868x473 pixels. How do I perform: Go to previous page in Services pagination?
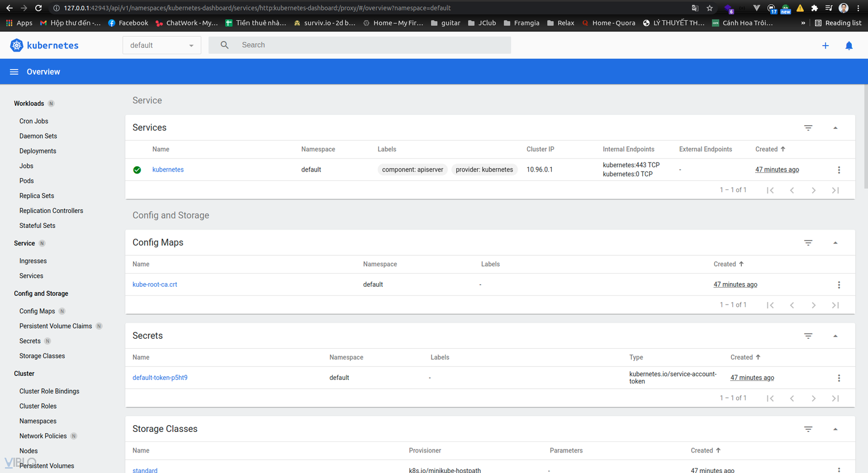[x=792, y=190]
